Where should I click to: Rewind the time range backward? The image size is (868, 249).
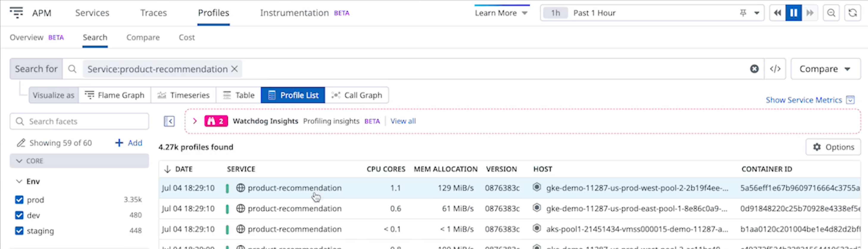(x=777, y=13)
